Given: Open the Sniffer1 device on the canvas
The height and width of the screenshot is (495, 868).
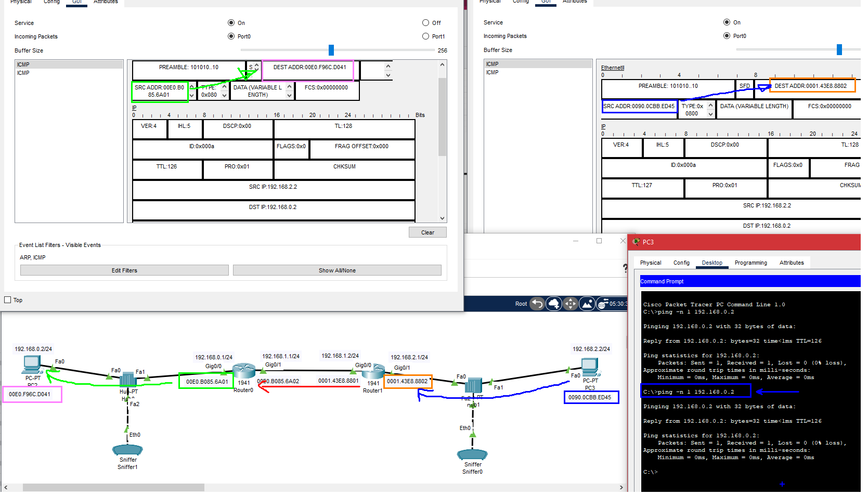Looking at the screenshot, I should [127, 450].
